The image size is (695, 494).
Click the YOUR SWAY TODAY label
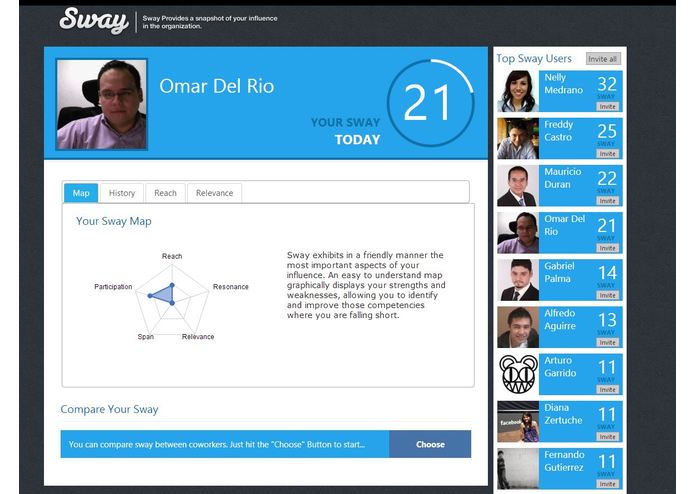(345, 131)
